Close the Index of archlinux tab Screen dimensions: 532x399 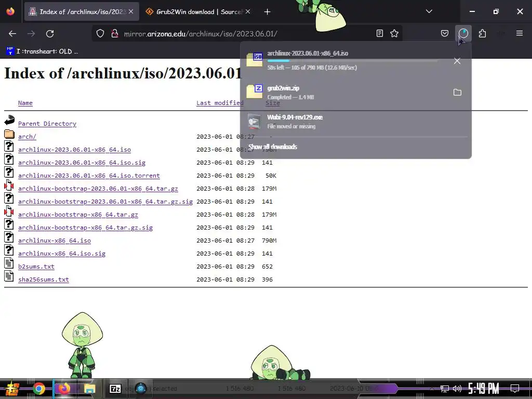131,12
